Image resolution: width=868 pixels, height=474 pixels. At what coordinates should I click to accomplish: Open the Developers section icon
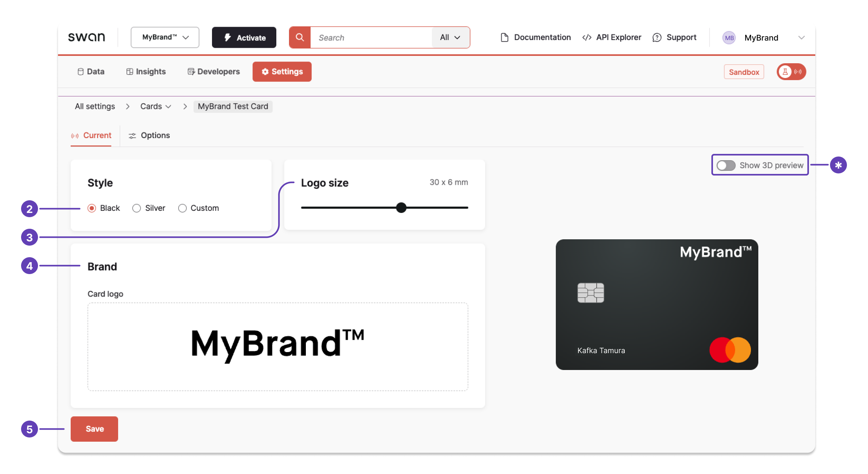click(x=191, y=71)
